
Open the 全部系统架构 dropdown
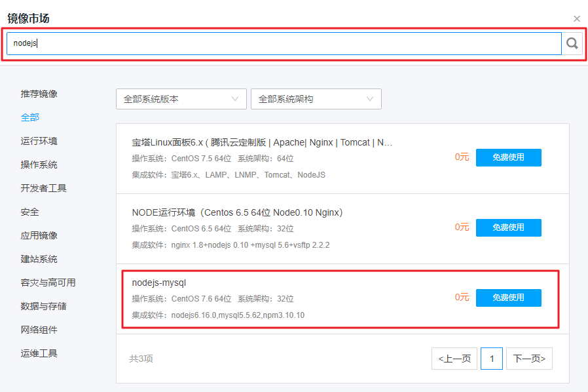click(x=316, y=99)
